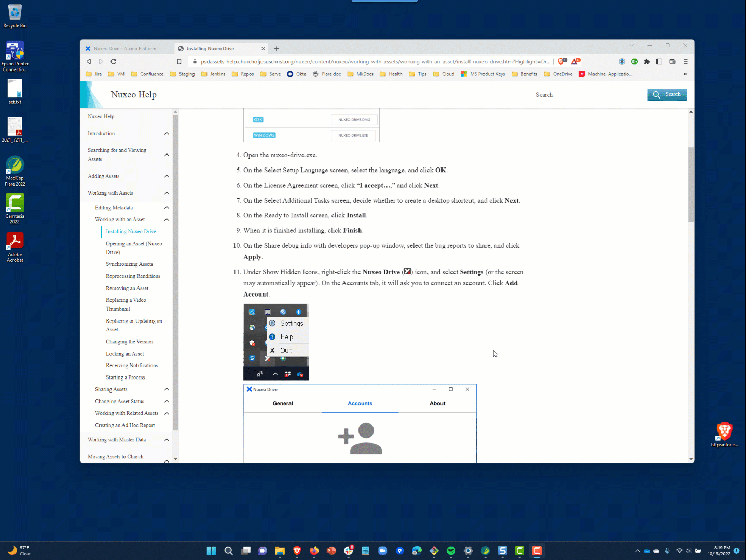Screen dimensions: 746x560
Task: Open Opening an Asset (Nuxeo Drive) topic
Action: click(134, 248)
